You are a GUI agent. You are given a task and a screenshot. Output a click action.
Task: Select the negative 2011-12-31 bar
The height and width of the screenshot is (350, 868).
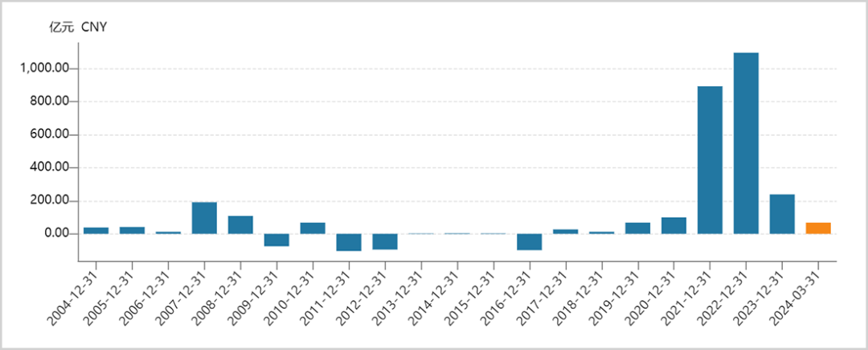[x=349, y=242]
